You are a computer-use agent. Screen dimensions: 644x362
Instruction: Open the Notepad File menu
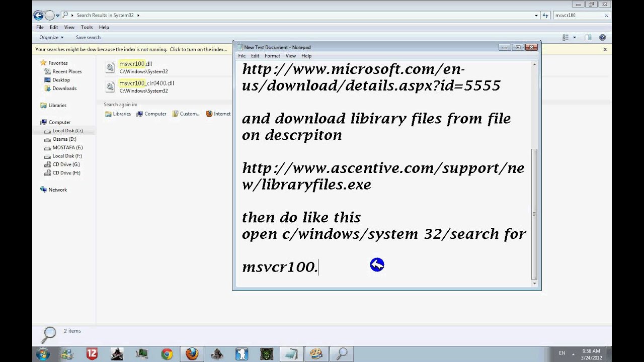tap(242, 56)
